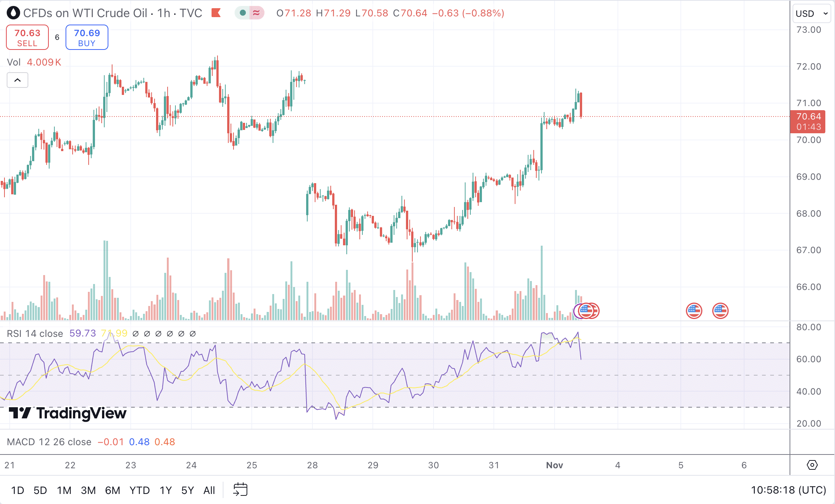Click the green market status dot
This screenshot has width=835, height=504.
tap(243, 13)
